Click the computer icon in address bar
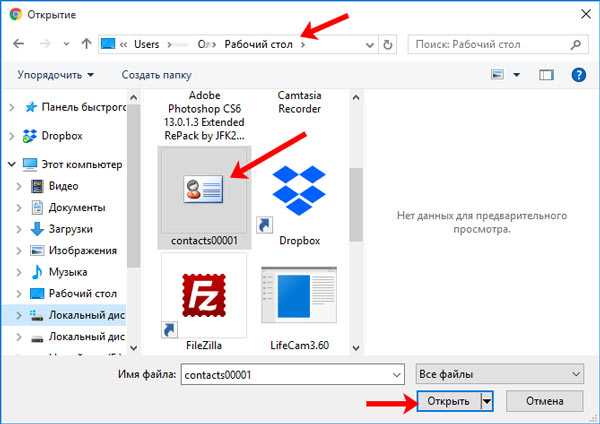This screenshot has height=424, width=600. [108, 44]
